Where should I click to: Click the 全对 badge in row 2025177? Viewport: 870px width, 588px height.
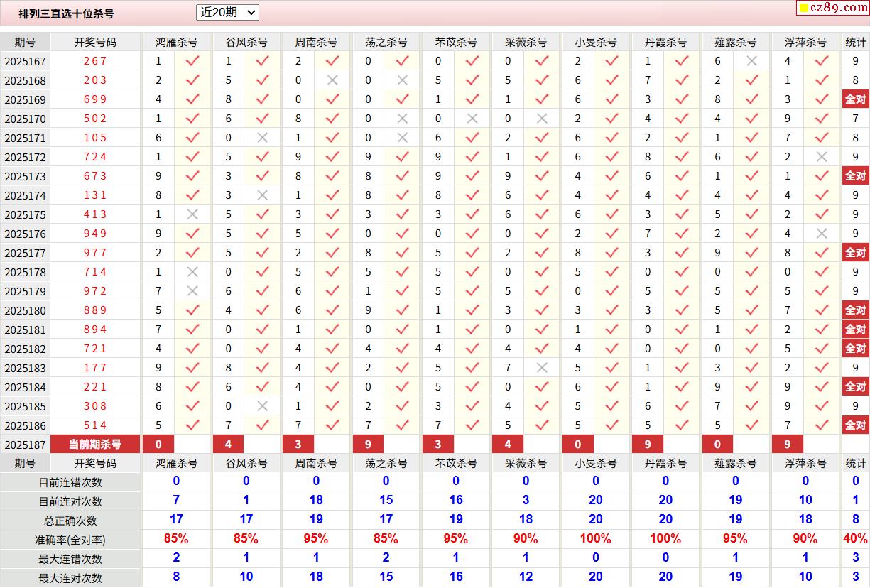855,253
